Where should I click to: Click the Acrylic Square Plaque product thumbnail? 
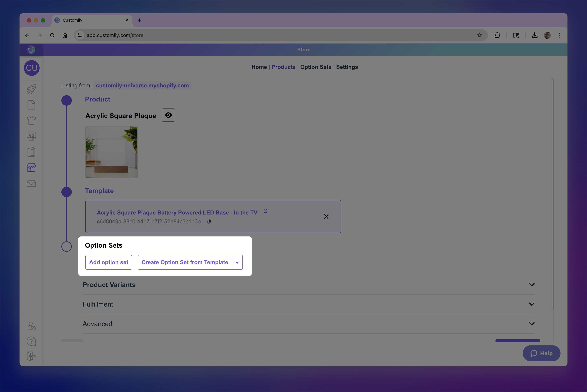[111, 152]
